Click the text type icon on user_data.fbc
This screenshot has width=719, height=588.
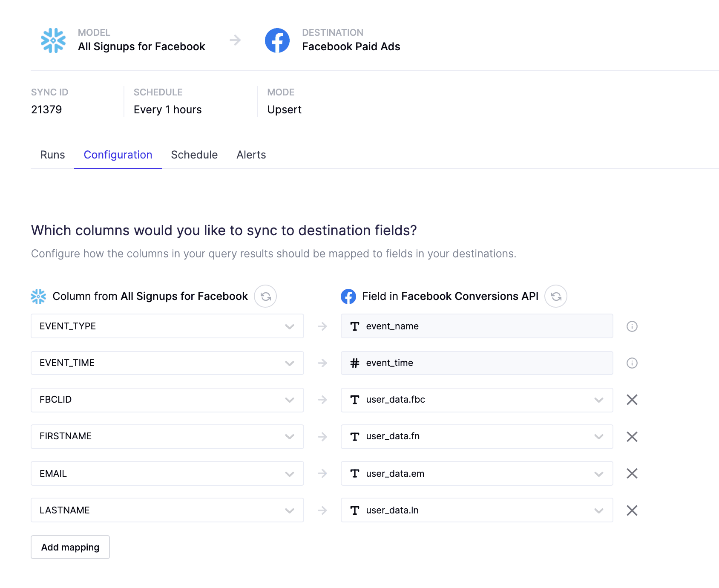pos(355,400)
